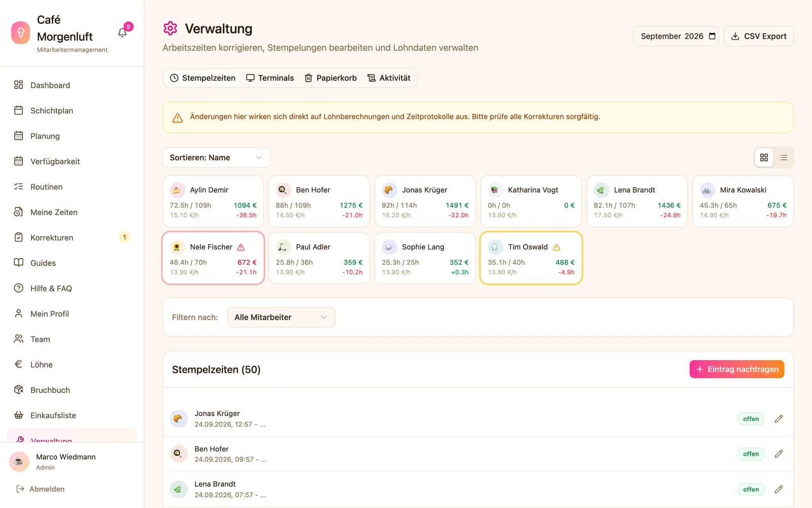Click the Verwaltung gear icon in header
This screenshot has height=508, width=812.
point(170,28)
